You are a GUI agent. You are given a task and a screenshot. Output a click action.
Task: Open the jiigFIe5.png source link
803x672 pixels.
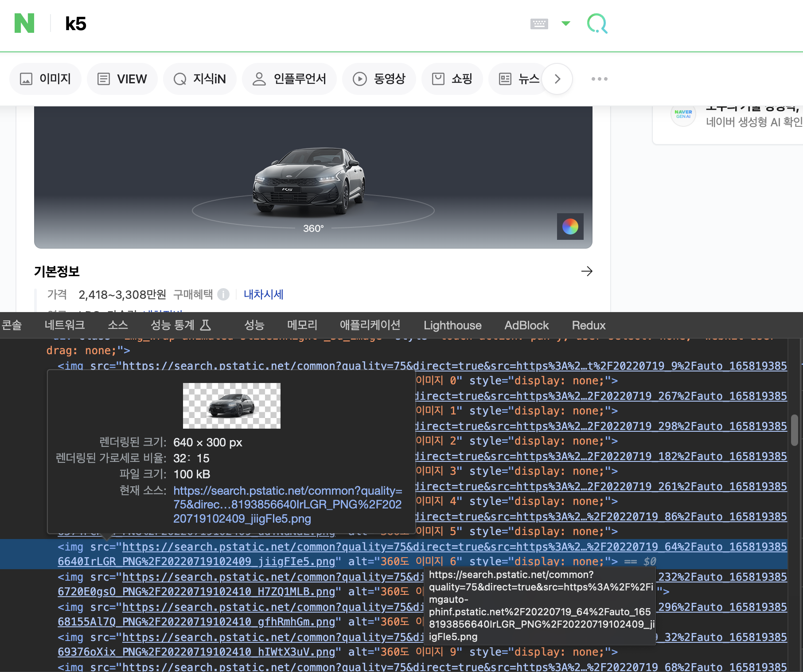(196, 561)
